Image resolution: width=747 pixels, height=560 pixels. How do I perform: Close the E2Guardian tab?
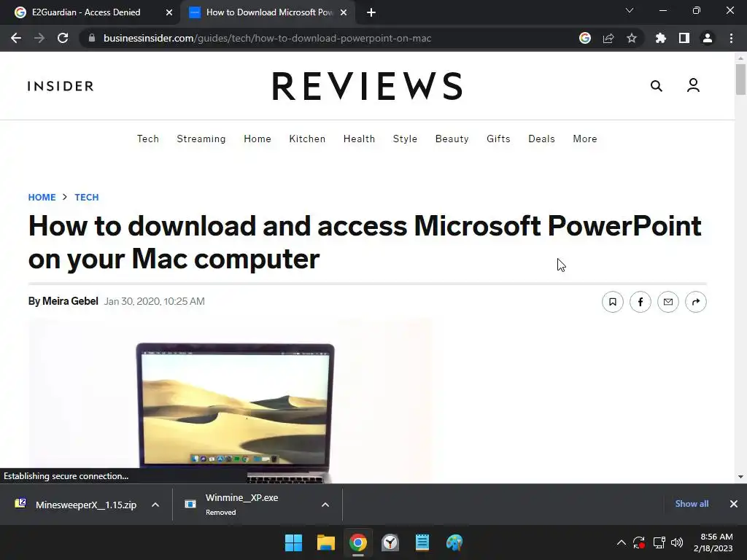tap(169, 13)
